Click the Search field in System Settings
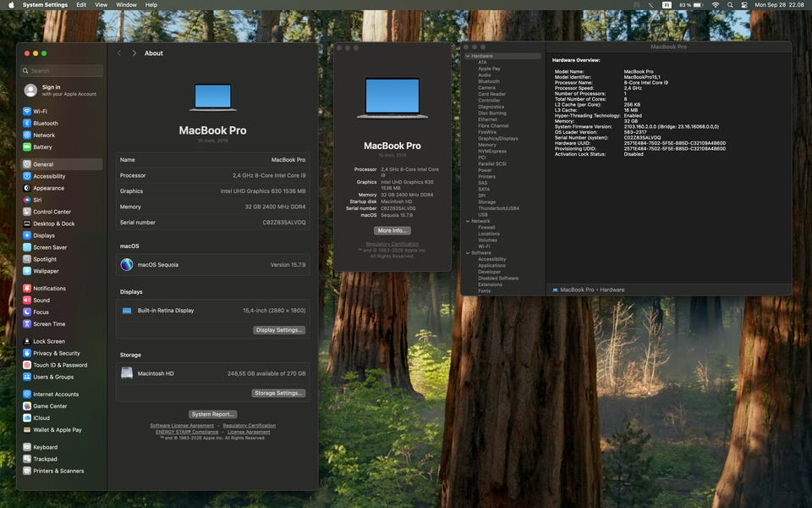The image size is (812, 508). click(x=62, y=71)
